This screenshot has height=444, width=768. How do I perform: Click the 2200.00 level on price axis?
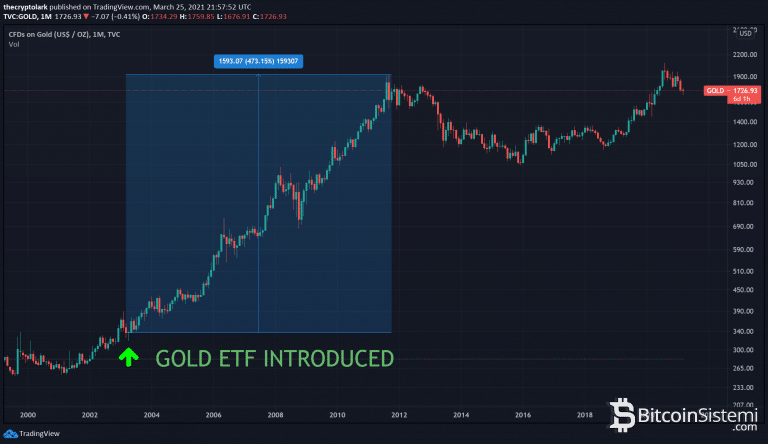point(742,54)
